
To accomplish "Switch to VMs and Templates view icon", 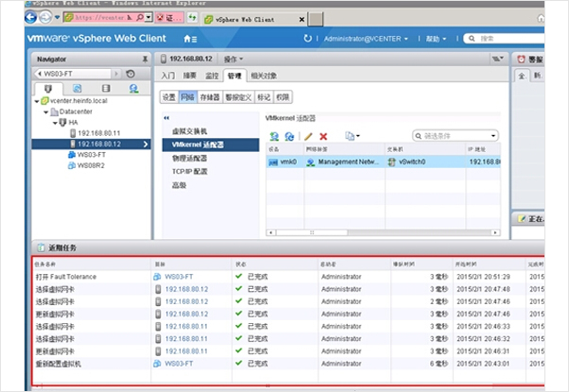I will click(x=78, y=88).
